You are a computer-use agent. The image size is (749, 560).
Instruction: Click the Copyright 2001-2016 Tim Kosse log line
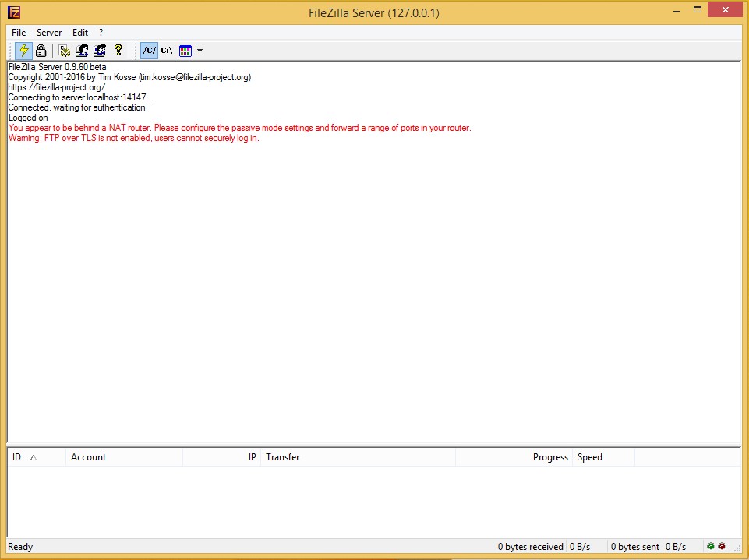(129, 77)
